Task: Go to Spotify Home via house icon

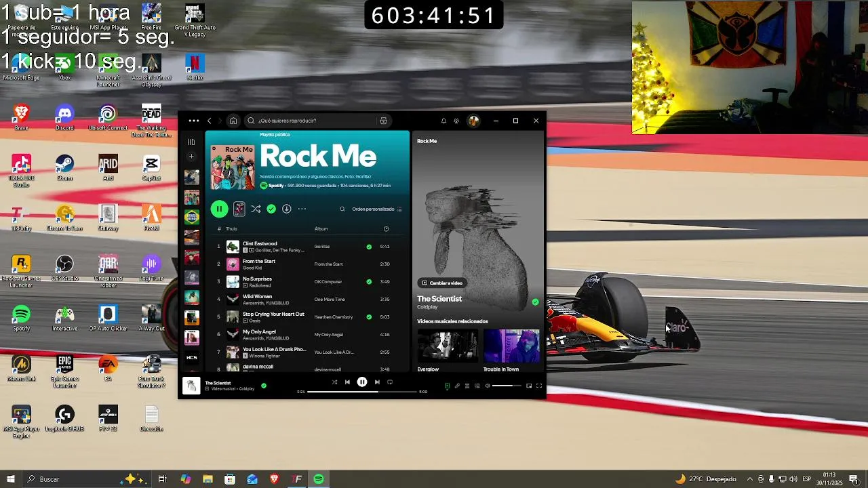Action: [x=233, y=121]
